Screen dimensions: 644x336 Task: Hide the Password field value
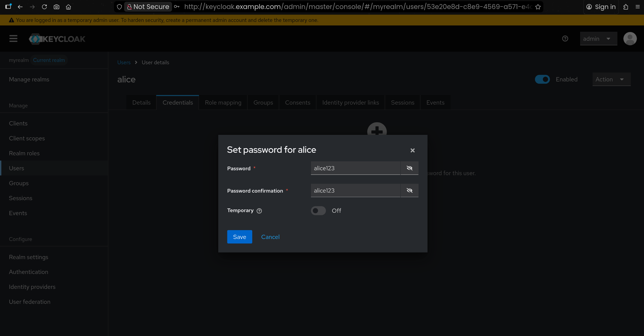pos(409,168)
